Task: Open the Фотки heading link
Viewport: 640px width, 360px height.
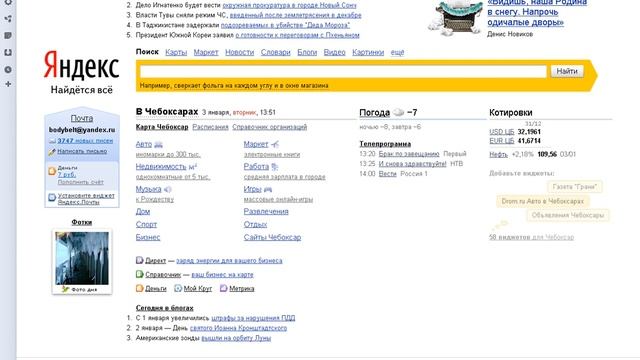Action: click(x=82, y=222)
